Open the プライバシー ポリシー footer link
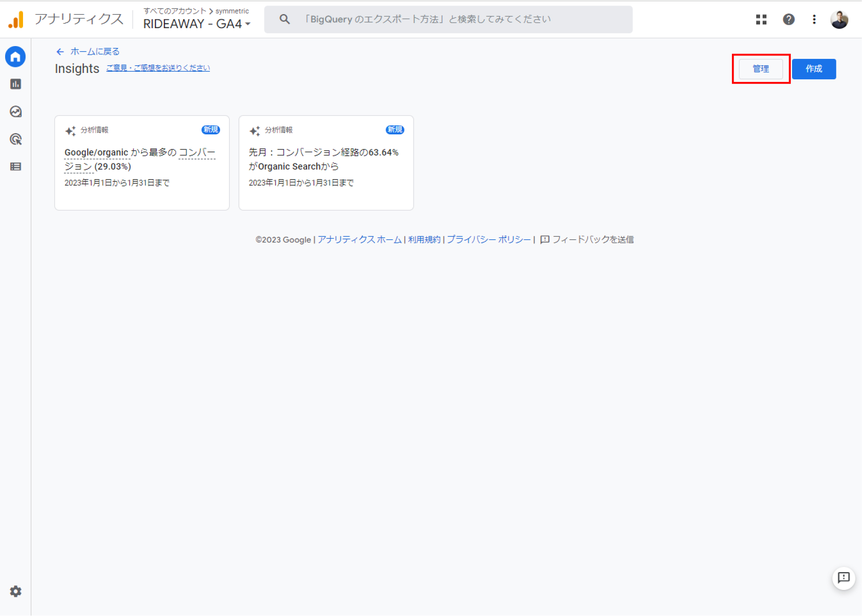862x616 pixels. coord(488,240)
